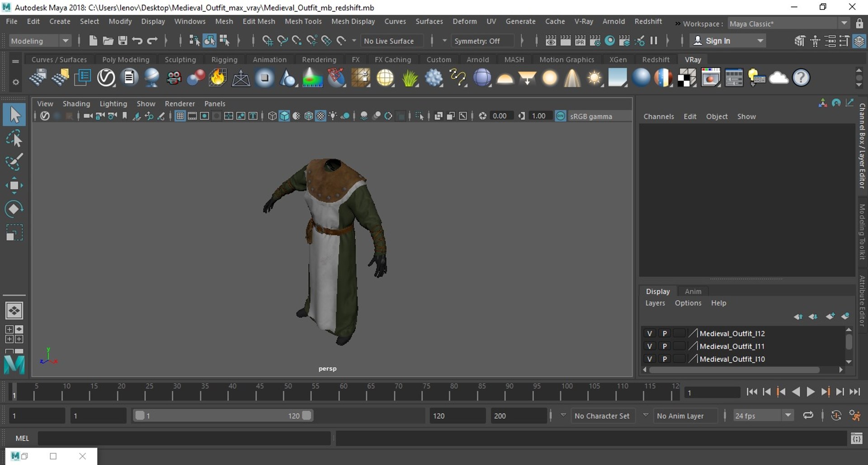The height and width of the screenshot is (465, 868).
Task: Click the V-Ray fire shelf icon
Action: (x=217, y=78)
